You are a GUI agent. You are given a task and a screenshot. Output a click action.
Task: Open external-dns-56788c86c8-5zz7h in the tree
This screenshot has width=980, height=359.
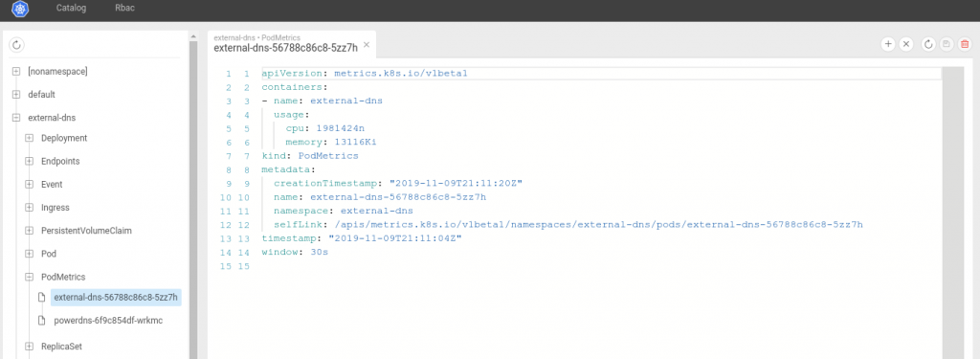tap(116, 297)
